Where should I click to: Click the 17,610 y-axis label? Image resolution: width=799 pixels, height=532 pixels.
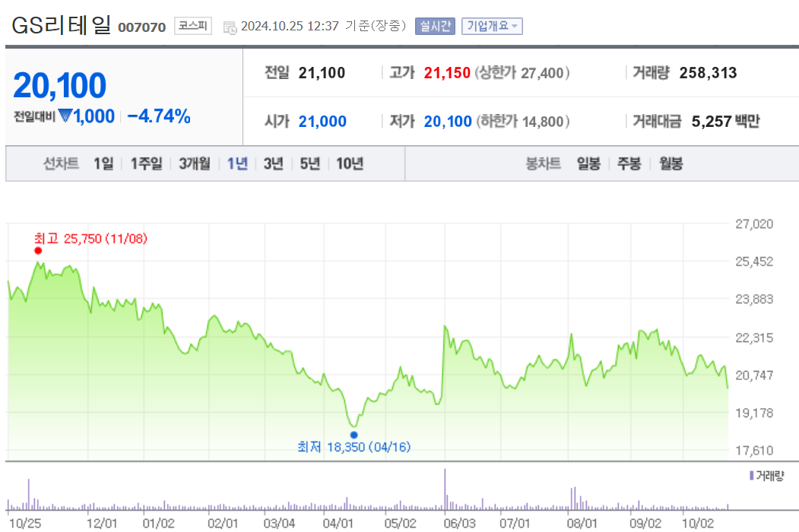tap(754, 451)
